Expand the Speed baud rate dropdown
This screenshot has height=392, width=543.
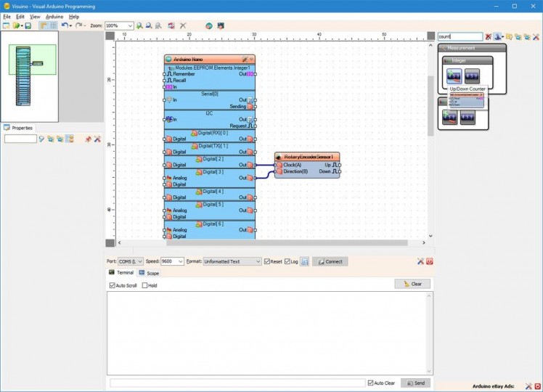click(180, 261)
